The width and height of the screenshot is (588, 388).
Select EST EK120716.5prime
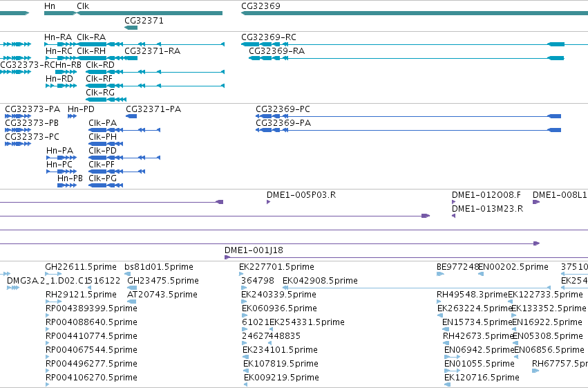482,378
